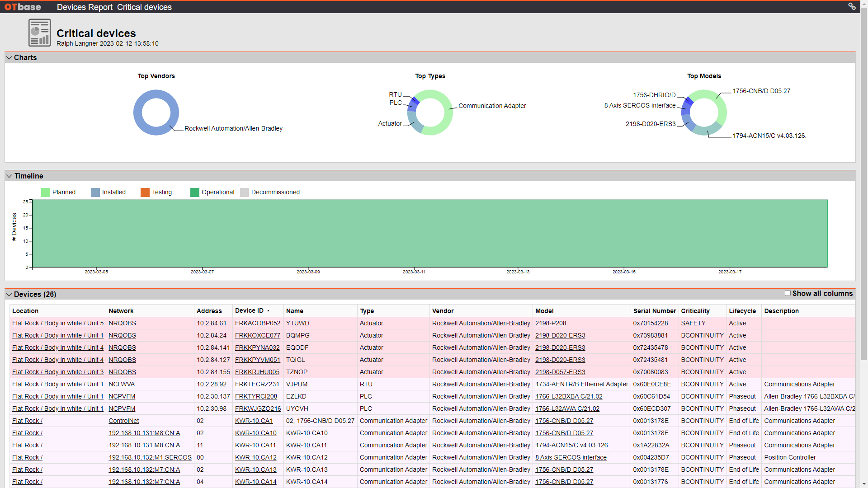
Task: Click 1756-CNB/D D05.27 chart label
Action: click(761, 91)
